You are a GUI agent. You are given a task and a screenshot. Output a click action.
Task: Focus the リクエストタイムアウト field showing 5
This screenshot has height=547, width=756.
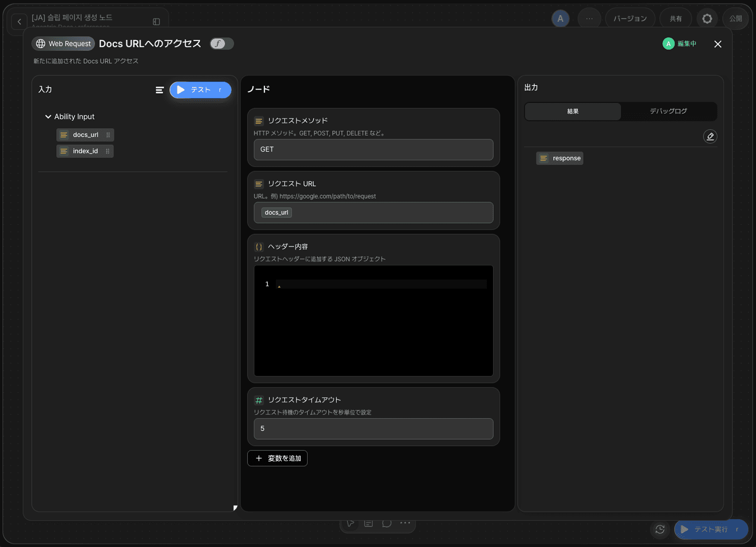pyautogui.click(x=373, y=429)
